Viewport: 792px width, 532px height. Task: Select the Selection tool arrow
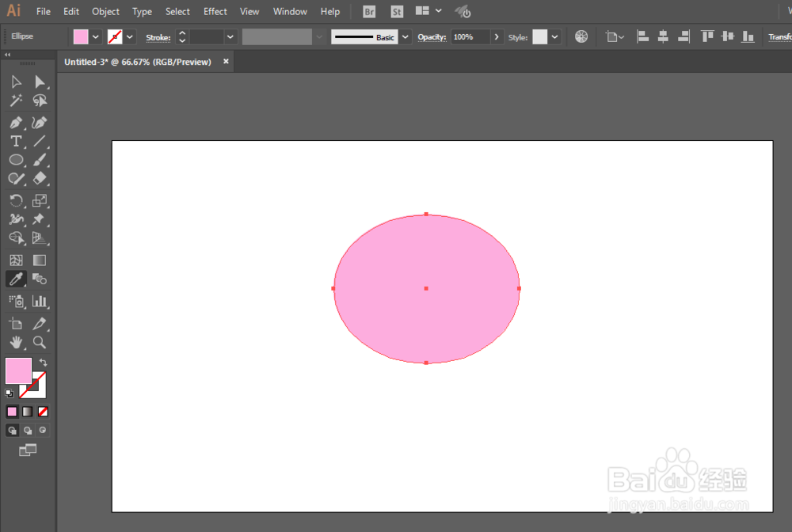point(16,82)
